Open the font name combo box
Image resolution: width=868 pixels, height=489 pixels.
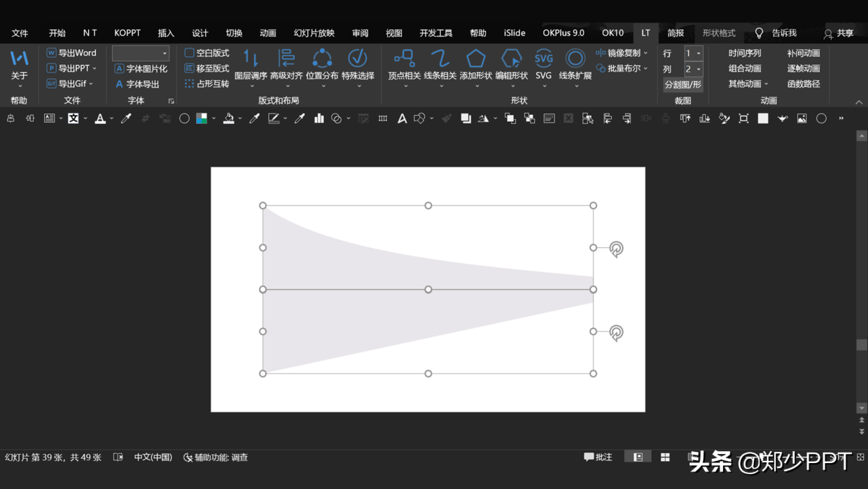[x=141, y=53]
